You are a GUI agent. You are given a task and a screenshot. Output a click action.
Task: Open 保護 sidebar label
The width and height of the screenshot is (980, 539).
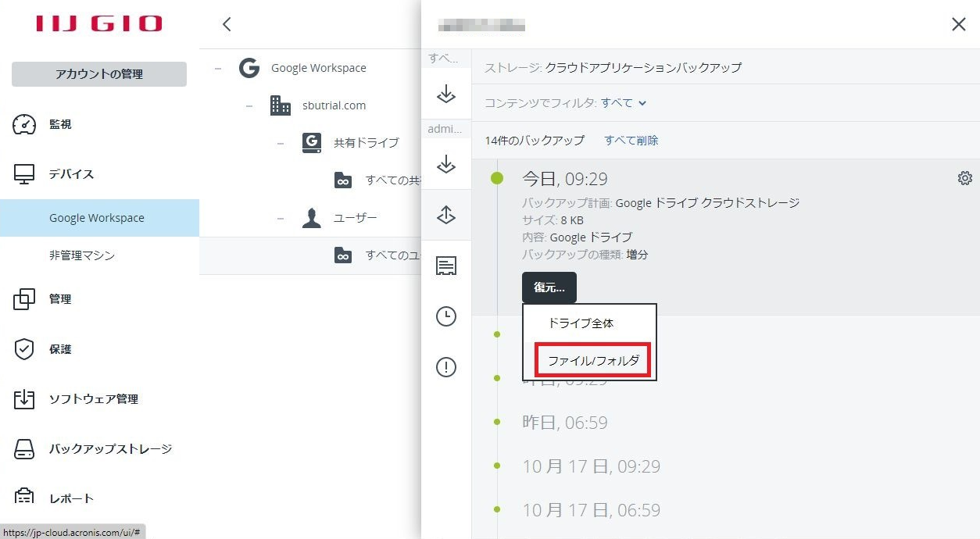[60, 349]
